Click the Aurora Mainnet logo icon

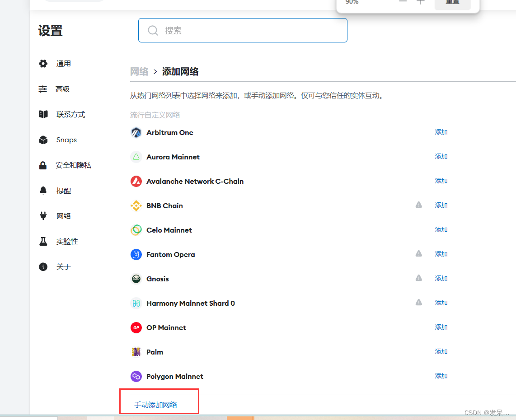coord(136,157)
